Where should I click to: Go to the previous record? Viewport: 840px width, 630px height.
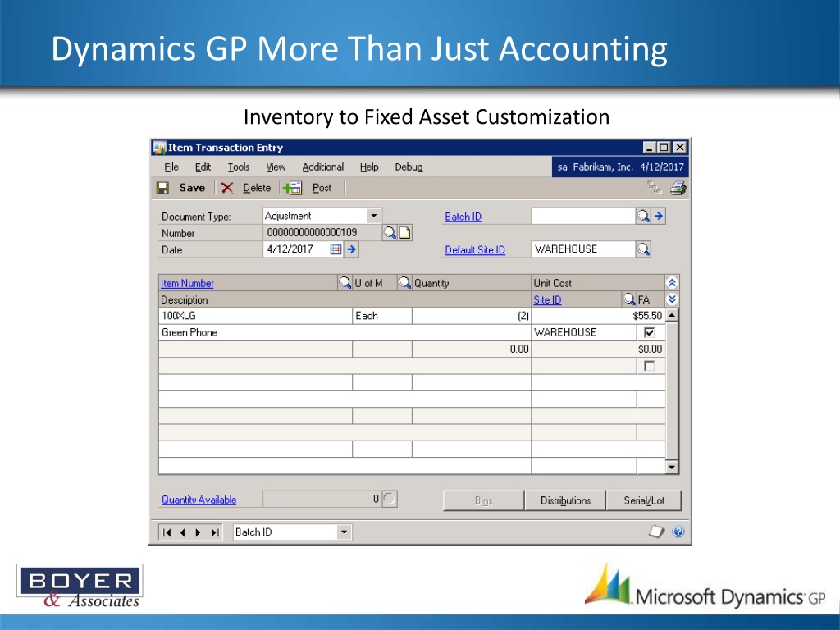click(x=183, y=532)
